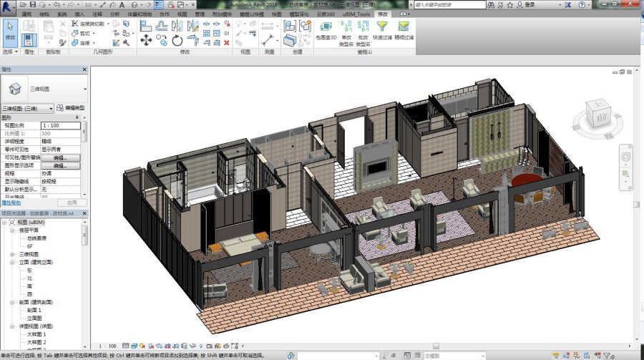Collapse the 立面 (建筑立面) tree node
Screen dimensions: 644x360
[12, 263]
